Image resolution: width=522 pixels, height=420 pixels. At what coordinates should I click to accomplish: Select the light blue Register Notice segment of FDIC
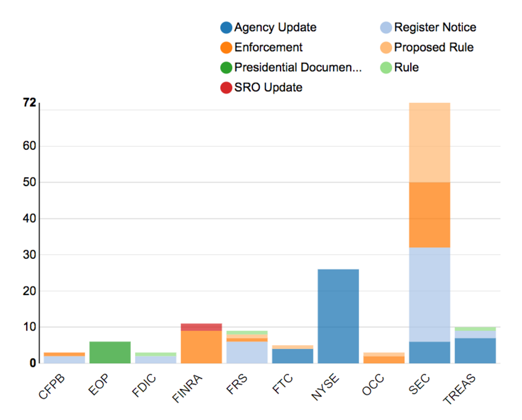pyautogui.click(x=156, y=360)
